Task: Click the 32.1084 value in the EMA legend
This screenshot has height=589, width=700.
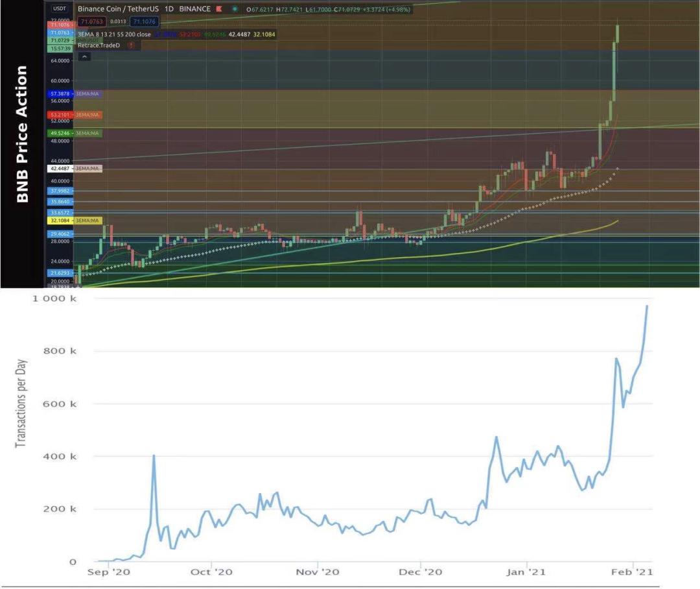Action: point(264,34)
